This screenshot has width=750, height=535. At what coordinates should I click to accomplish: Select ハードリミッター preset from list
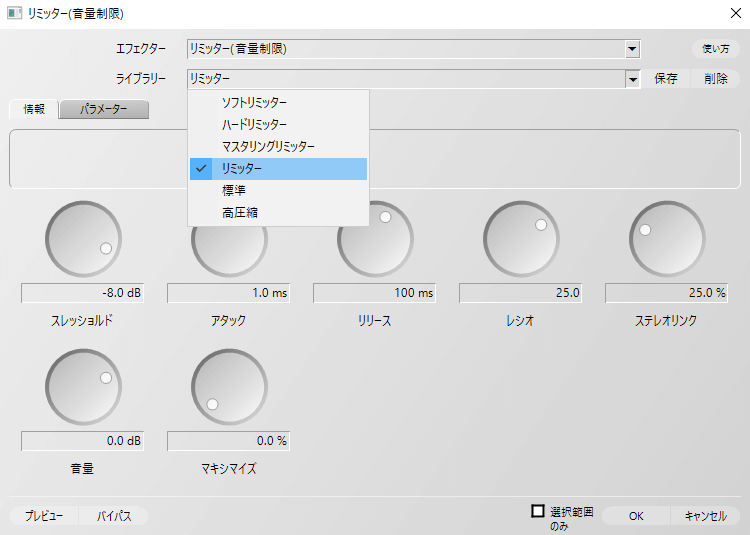(x=254, y=125)
